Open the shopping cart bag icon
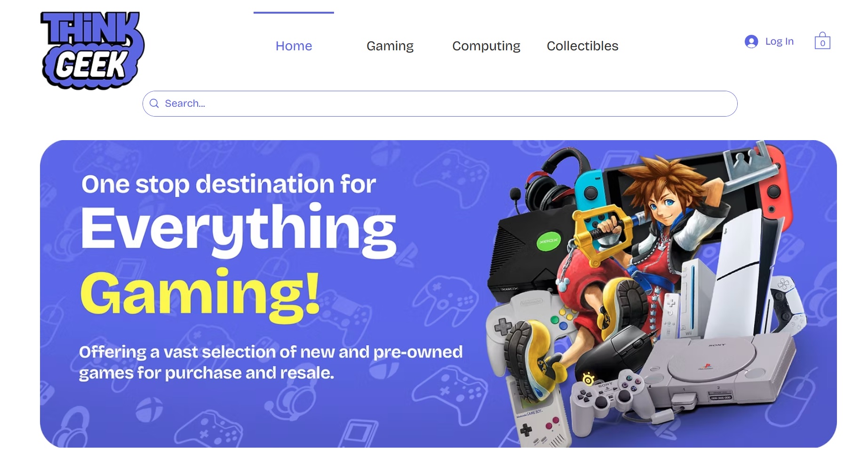The height and width of the screenshot is (450, 868). [822, 41]
